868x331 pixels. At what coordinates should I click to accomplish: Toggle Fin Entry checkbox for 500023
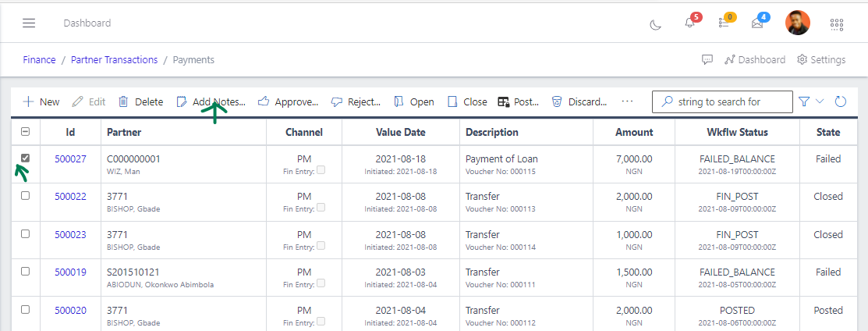click(x=321, y=246)
